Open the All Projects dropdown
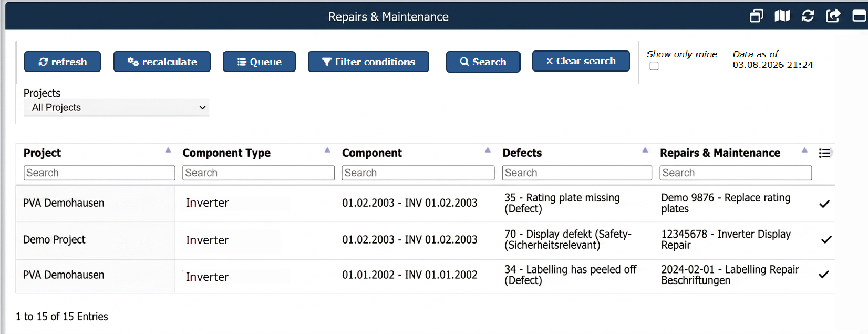This screenshot has height=334, width=868. pos(117,107)
